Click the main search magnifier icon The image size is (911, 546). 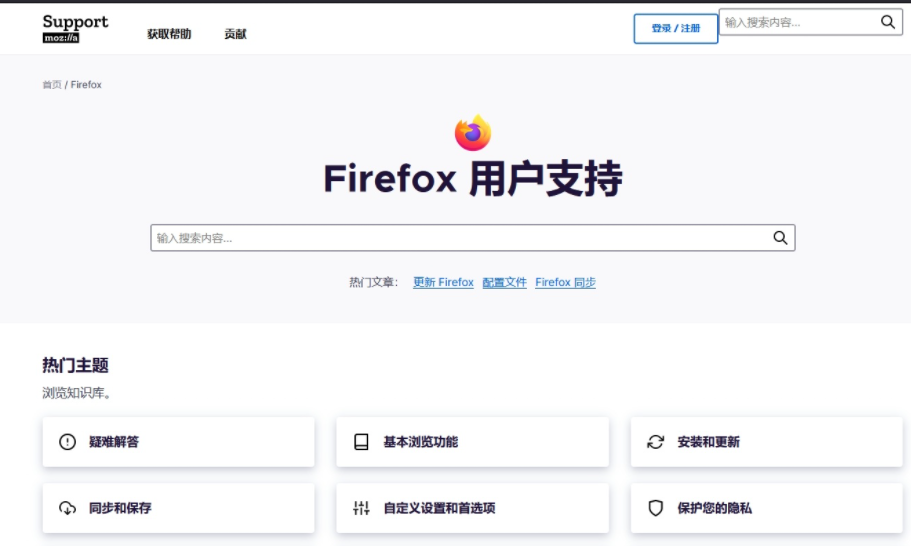tap(780, 238)
